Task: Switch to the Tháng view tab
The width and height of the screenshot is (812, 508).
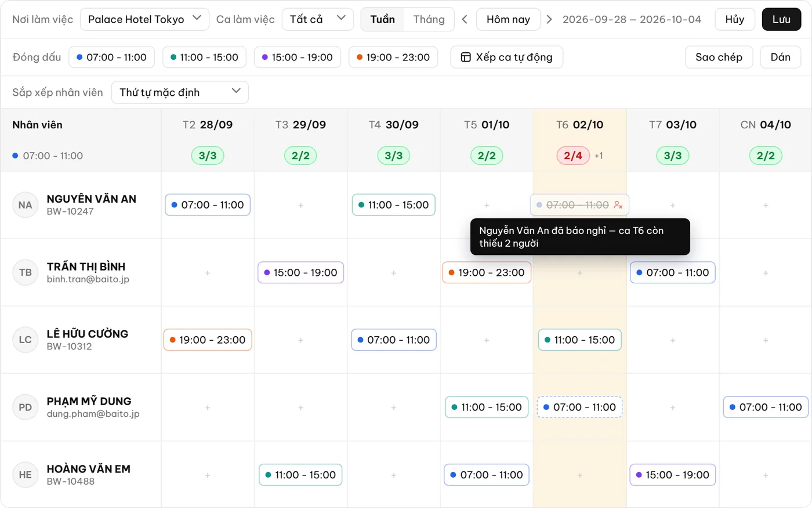Action: coord(429,19)
